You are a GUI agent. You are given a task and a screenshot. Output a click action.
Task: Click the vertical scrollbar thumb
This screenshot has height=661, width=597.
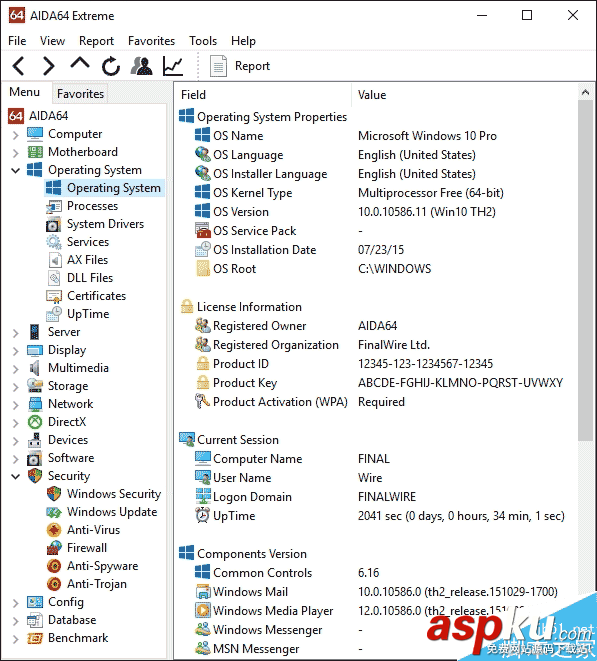click(585, 271)
